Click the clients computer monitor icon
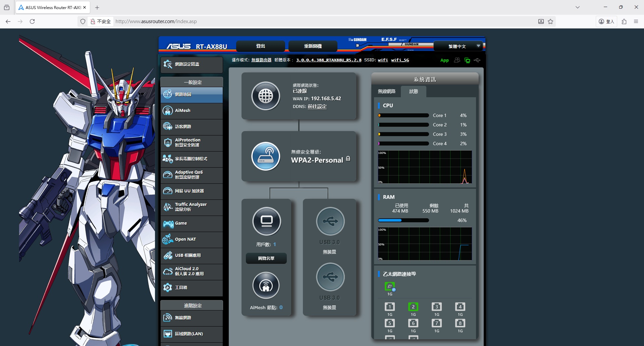 [267, 221]
